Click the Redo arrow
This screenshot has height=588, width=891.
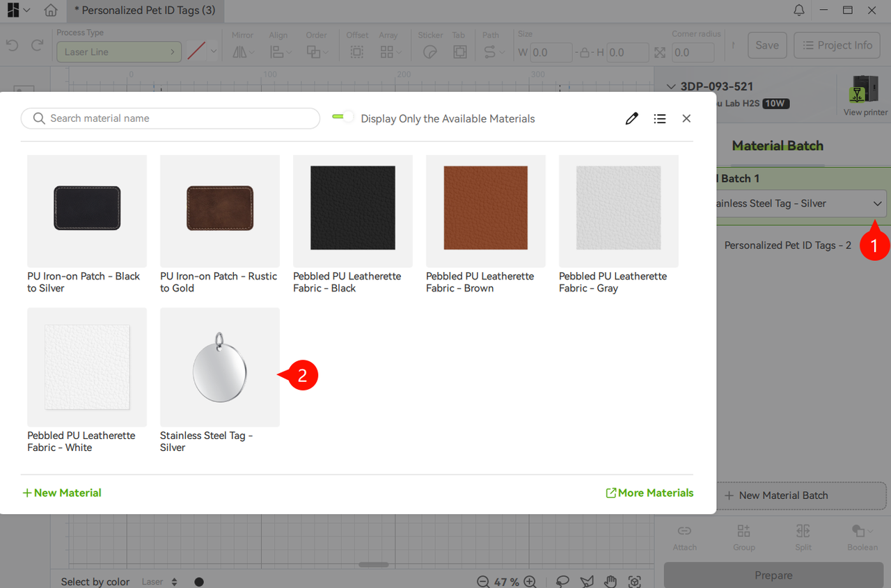click(x=37, y=46)
